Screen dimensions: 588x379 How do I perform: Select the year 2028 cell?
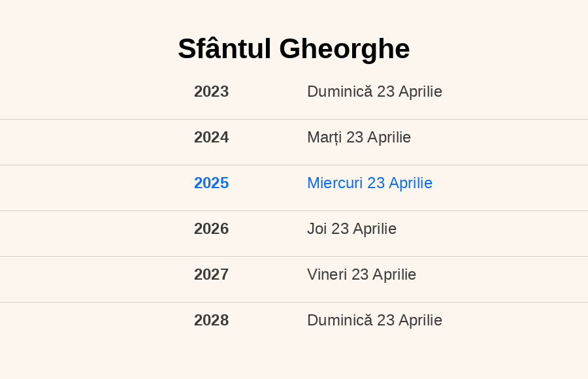tap(211, 320)
